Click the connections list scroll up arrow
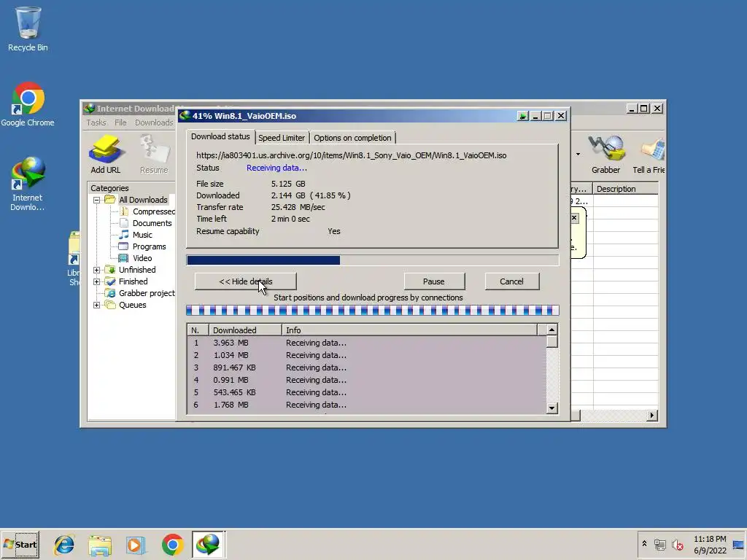 pyautogui.click(x=551, y=330)
